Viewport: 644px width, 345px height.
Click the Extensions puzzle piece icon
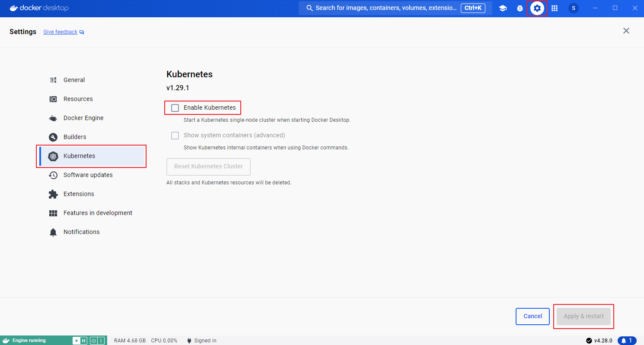53,194
